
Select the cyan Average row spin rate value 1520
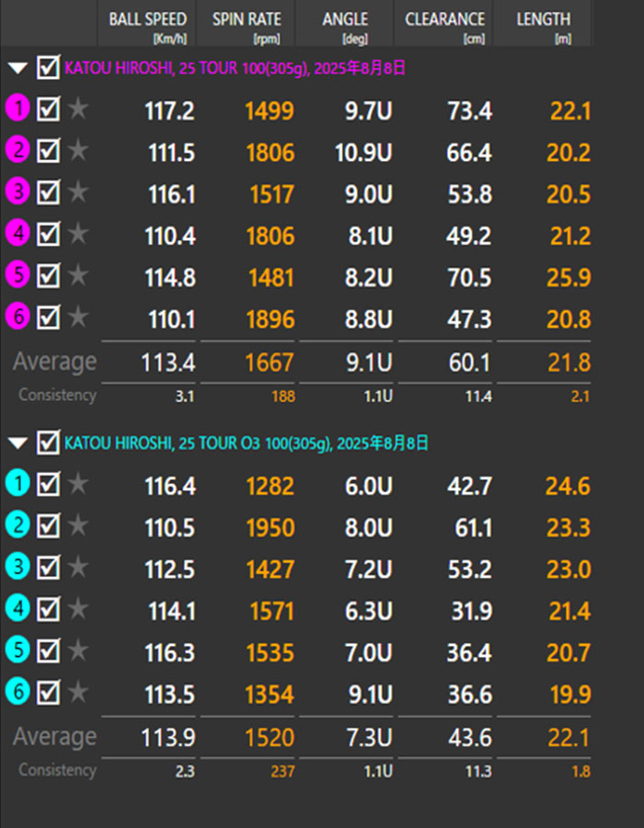270,737
